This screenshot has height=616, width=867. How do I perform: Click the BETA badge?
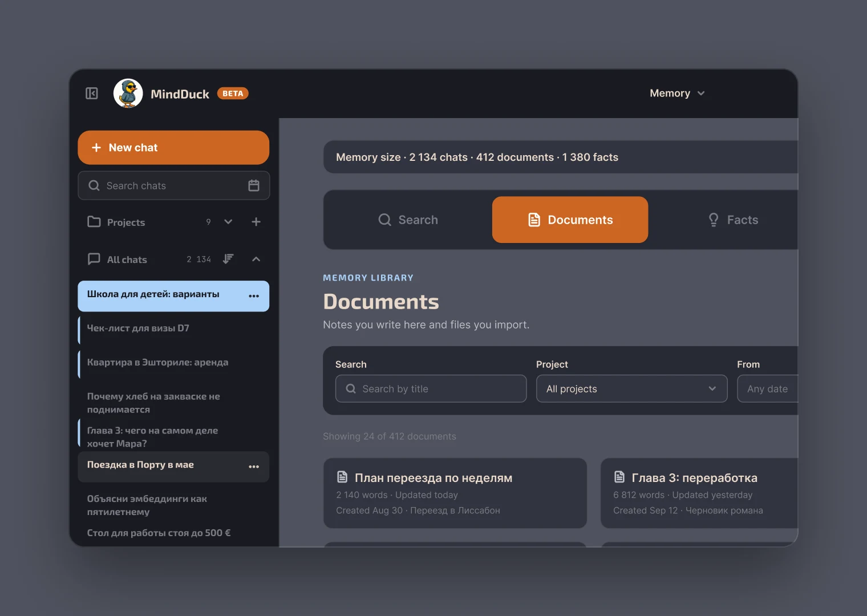(x=233, y=94)
